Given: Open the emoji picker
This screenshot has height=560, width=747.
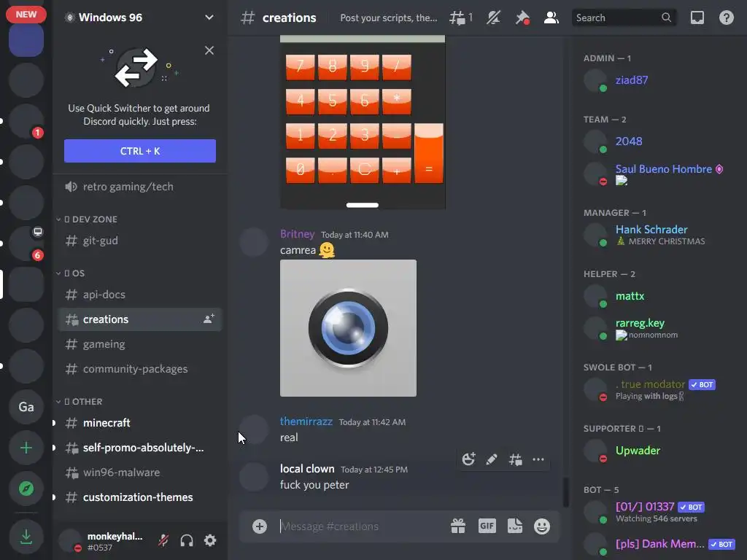Looking at the screenshot, I should (x=542, y=526).
